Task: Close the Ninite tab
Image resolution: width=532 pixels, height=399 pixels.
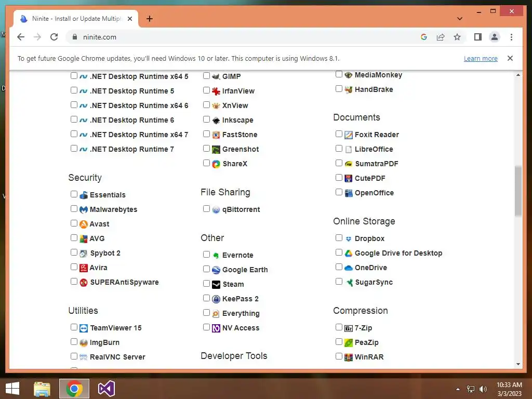Action: click(x=130, y=19)
